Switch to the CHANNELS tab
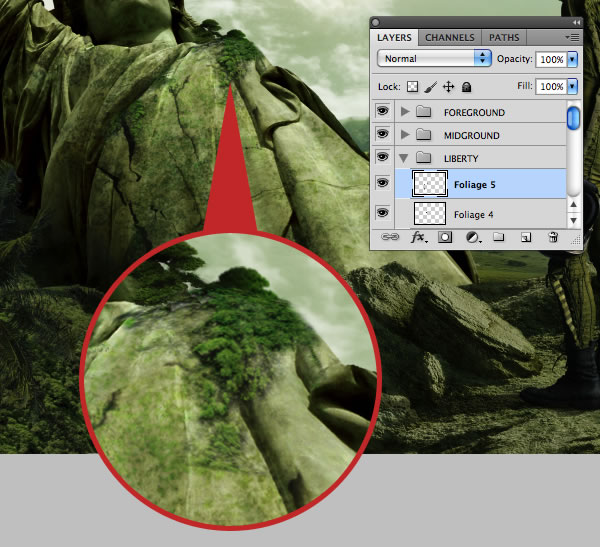Screen dimensions: 600x547 point(450,38)
